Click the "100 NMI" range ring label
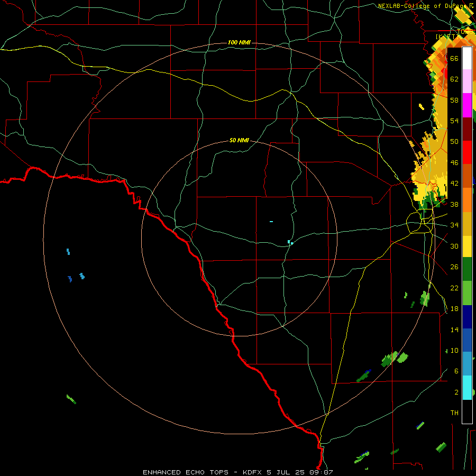The image size is (476, 476). 239,42
